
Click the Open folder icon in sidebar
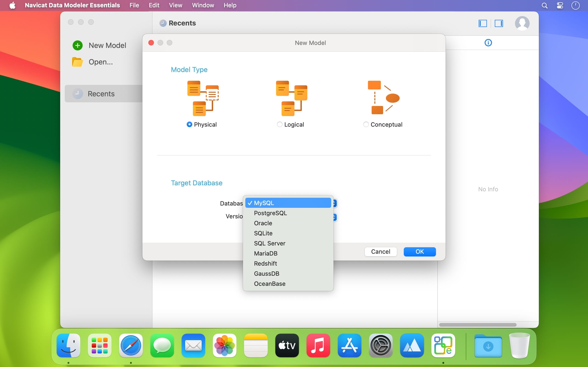(x=77, y=62)
